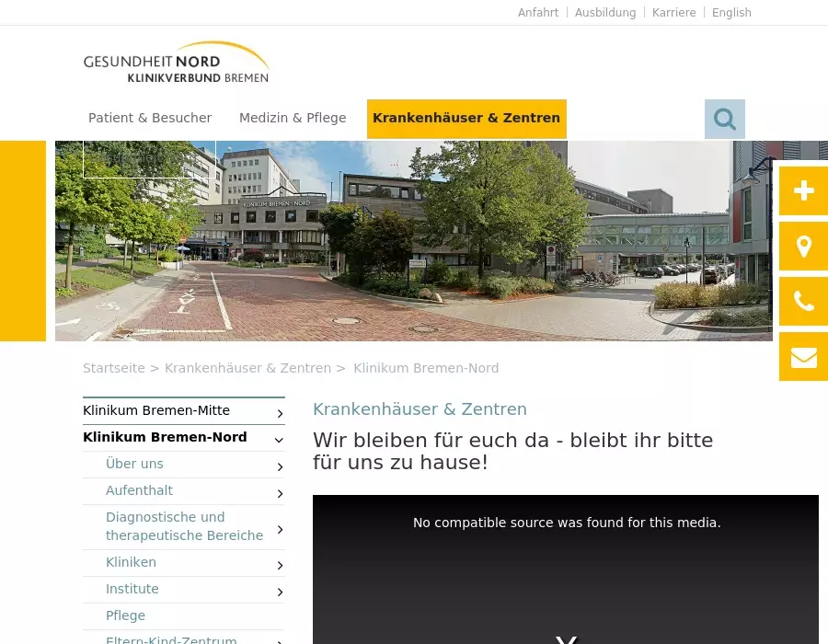The height and width of the screenshot is (644, 828).
Task: Open the Karriere link in header
Action: (x=673, y=13)
